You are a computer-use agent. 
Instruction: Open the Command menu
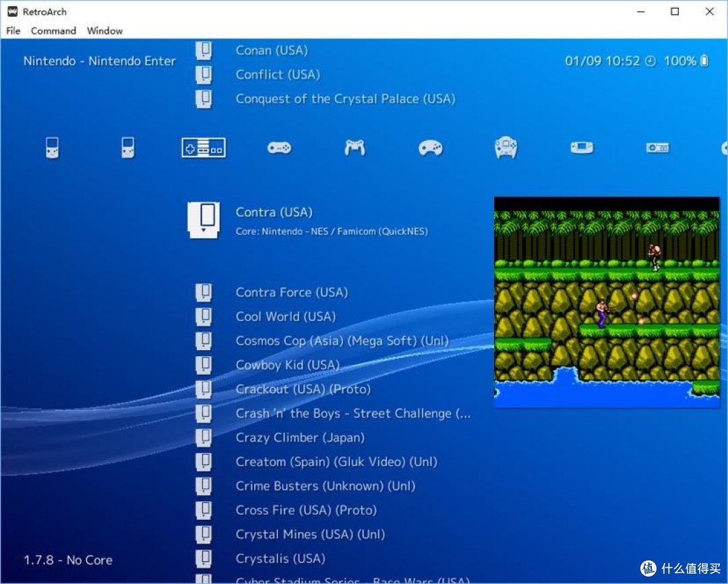click(53, 30)
